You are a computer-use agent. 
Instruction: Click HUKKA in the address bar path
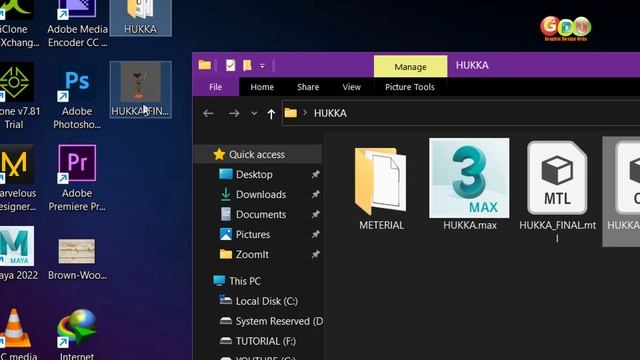tap(330, 113)
